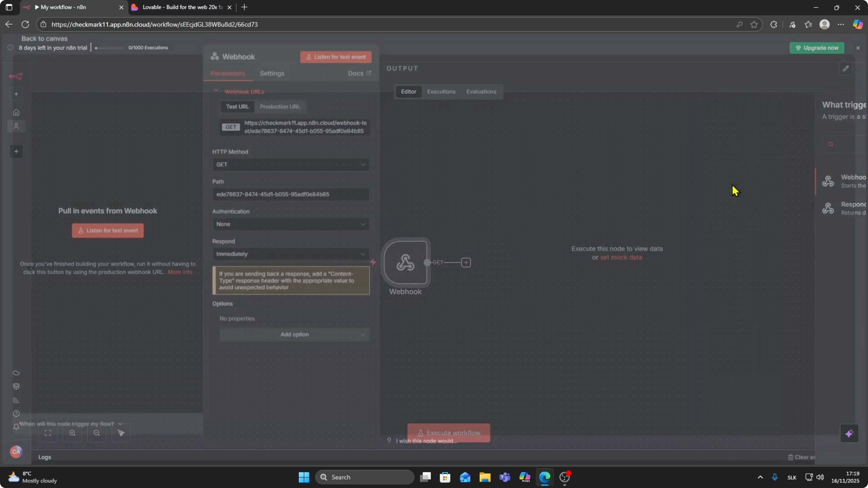
Task: Click Listen for test event in Webhook header
Action: coord(336,57)
